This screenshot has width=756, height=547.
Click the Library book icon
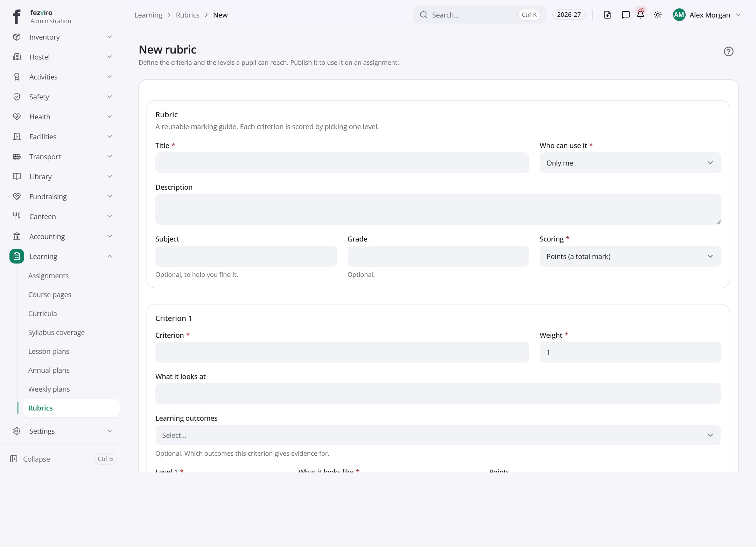[x=17, y=177]
